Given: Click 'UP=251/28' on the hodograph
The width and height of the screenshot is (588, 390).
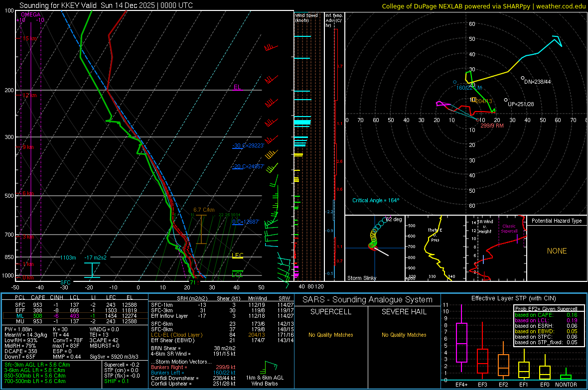Looking at the screenshot, I should tap(521, 104).
